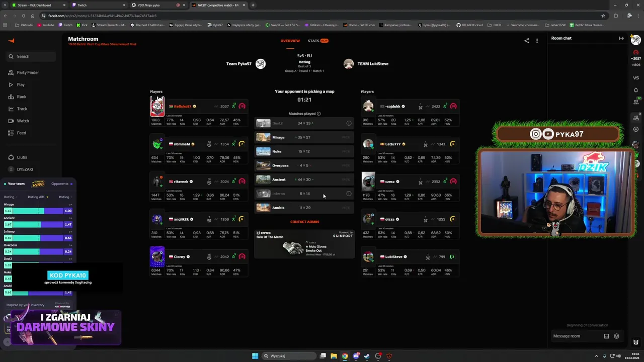This screenshot has width=644, height=362.
Task: Expand the Inferno rating row arrows
Action: (70, 232)
